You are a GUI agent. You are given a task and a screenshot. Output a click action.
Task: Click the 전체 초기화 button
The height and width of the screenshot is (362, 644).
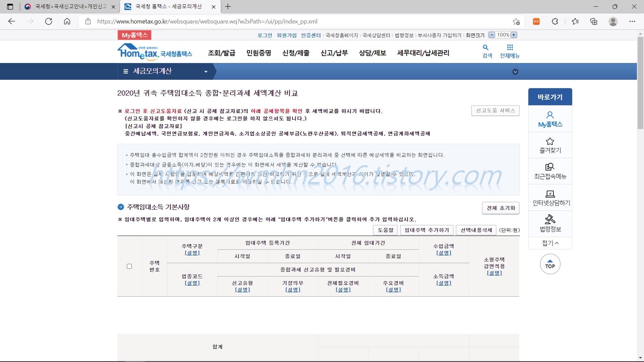pos(501,208)
